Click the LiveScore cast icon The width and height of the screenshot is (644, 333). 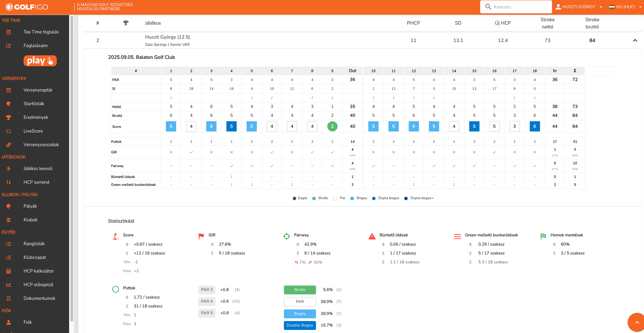tap(9, 131)
